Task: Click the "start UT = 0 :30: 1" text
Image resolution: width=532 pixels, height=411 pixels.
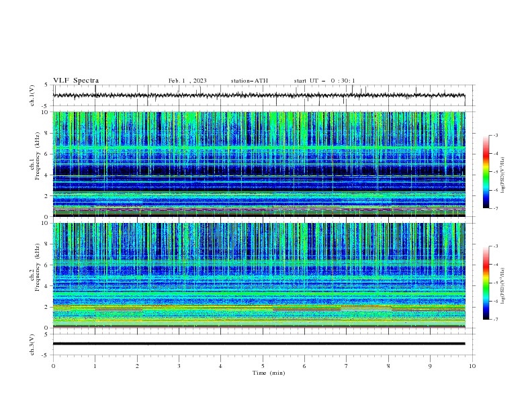Action: coord(324,81)
